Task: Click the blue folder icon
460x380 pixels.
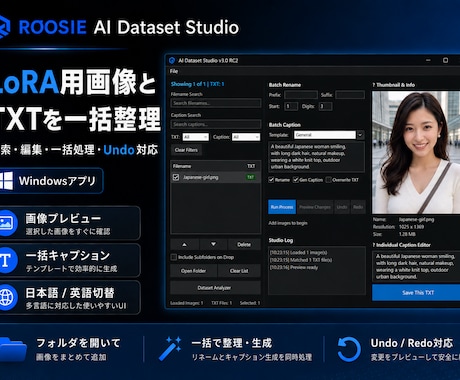Action: [x=13, y=349]
